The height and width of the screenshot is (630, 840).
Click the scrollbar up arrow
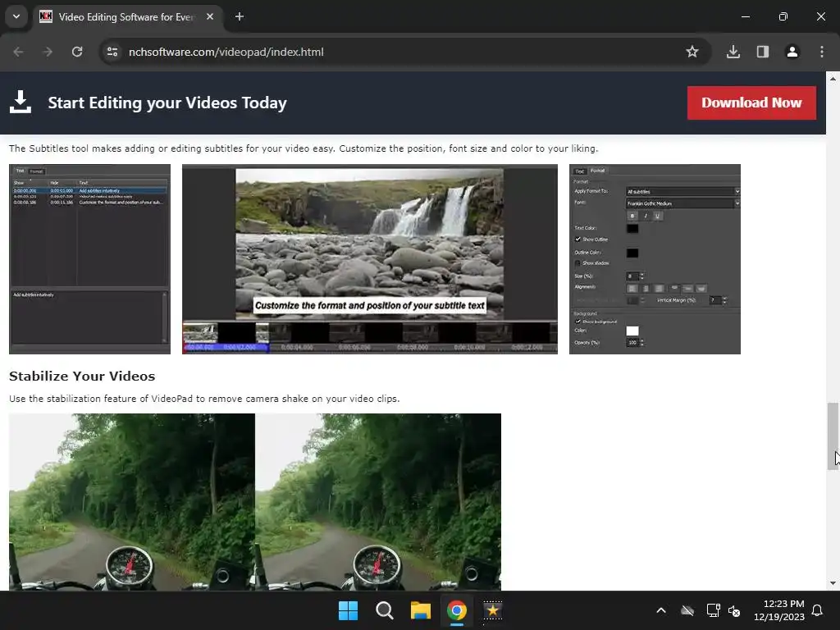coord(833,78)
